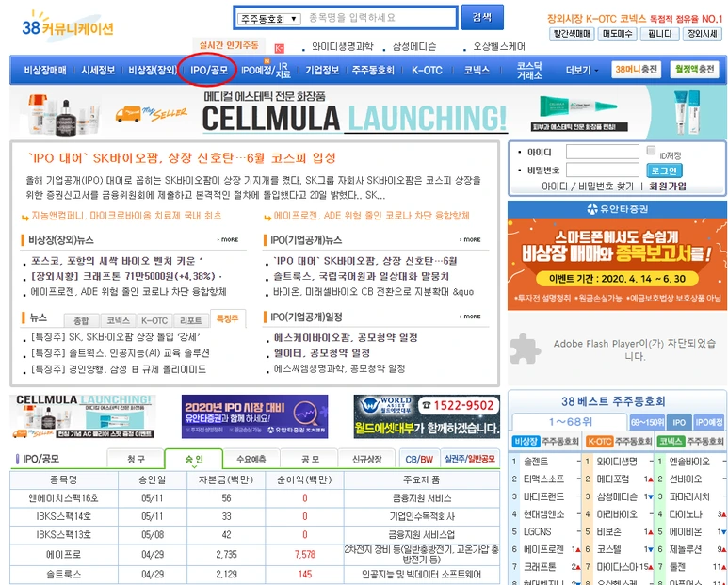Image resolution: width=728 pixels, height=585 pixels.
Task: Click the 아이디 login input field
Action: coord(602,153)
